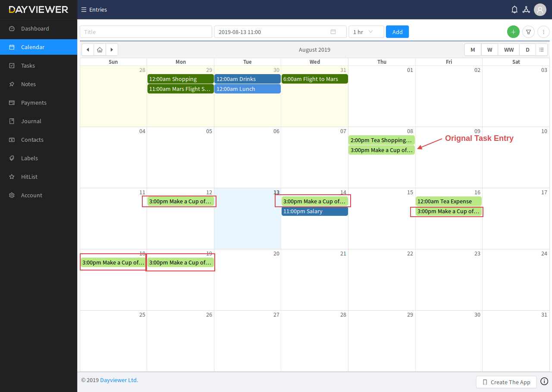This screenshot has width=552, height=392.
Task: Switch to work week view WW
Action: point(509,50)
